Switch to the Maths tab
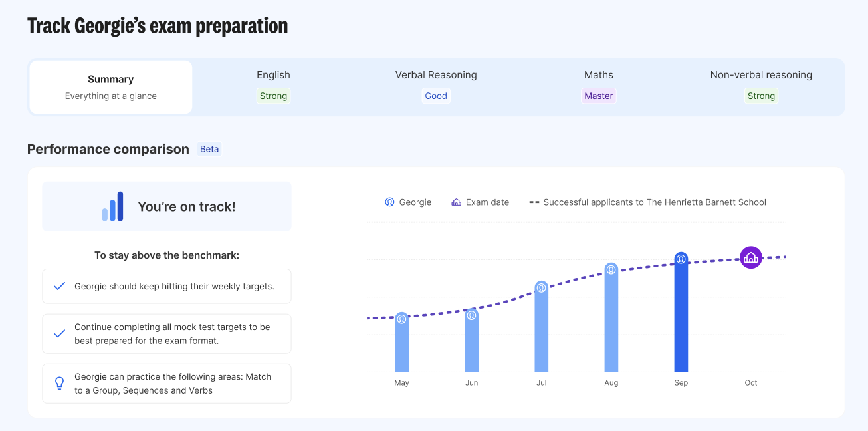Image resolution: width=868 pixels, height=431 pixels. tap(598, 85)
